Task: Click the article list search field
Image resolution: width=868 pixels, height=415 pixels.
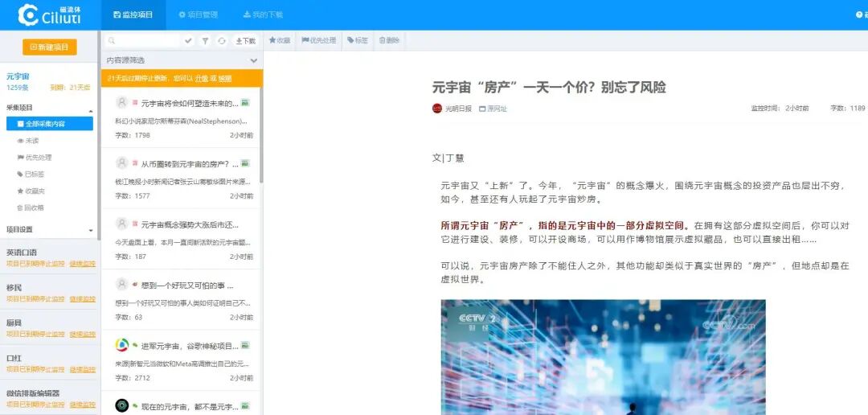Action: (141, 40)
